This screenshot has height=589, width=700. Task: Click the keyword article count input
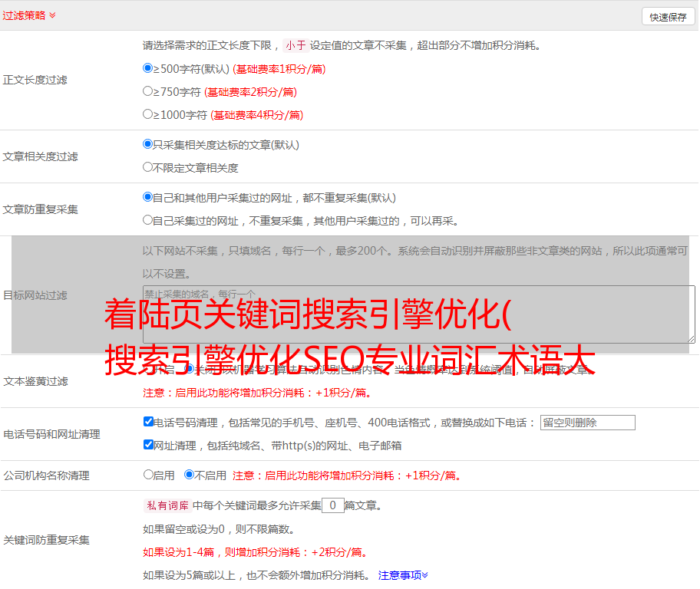click(332, 505)
